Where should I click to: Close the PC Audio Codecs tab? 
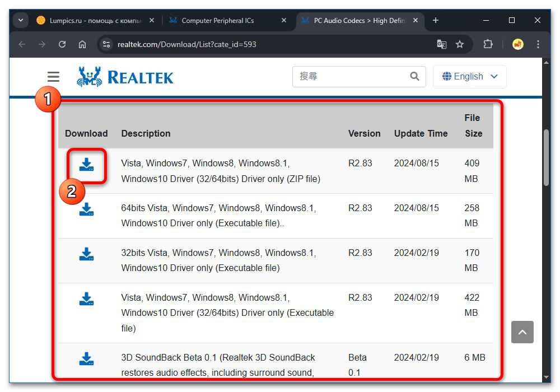click(x=416, y=20)
